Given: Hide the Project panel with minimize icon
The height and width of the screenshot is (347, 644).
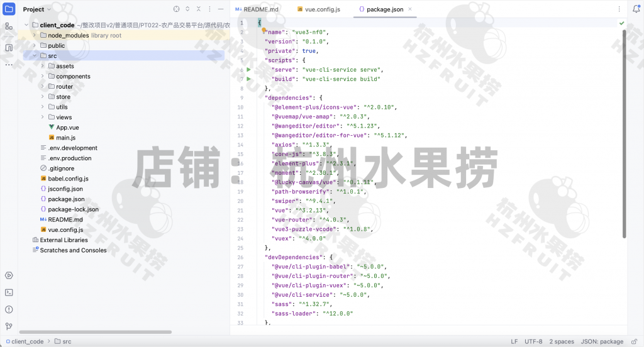Looking at the screenshot, I should [221, 9].
